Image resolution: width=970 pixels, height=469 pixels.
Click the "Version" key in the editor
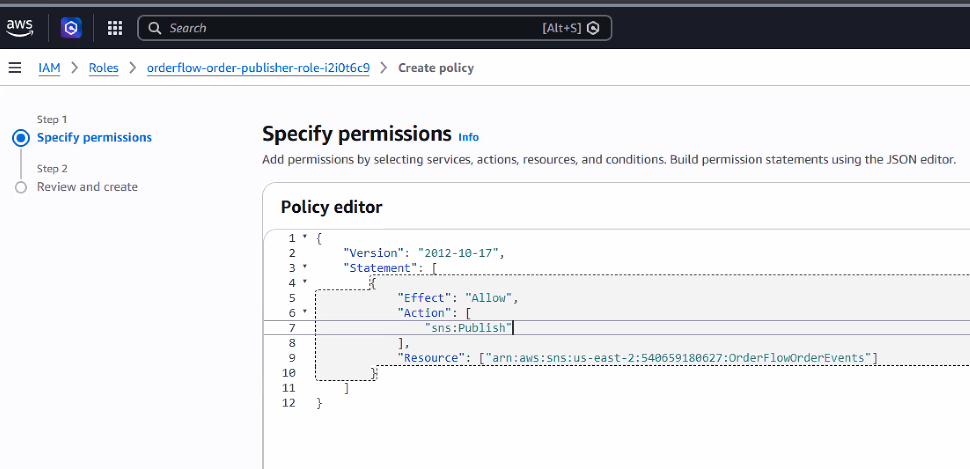374,253
